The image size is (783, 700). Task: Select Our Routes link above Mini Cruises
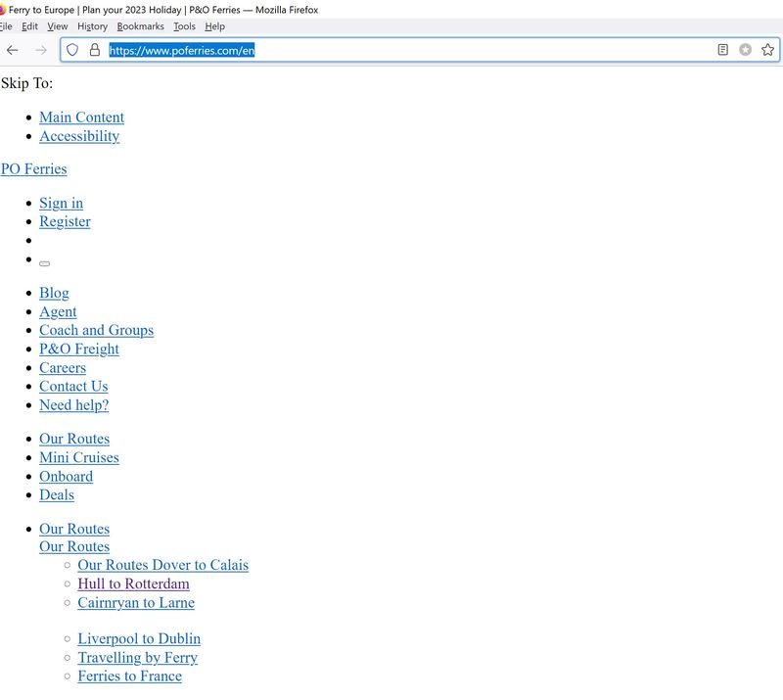(74, 439)
